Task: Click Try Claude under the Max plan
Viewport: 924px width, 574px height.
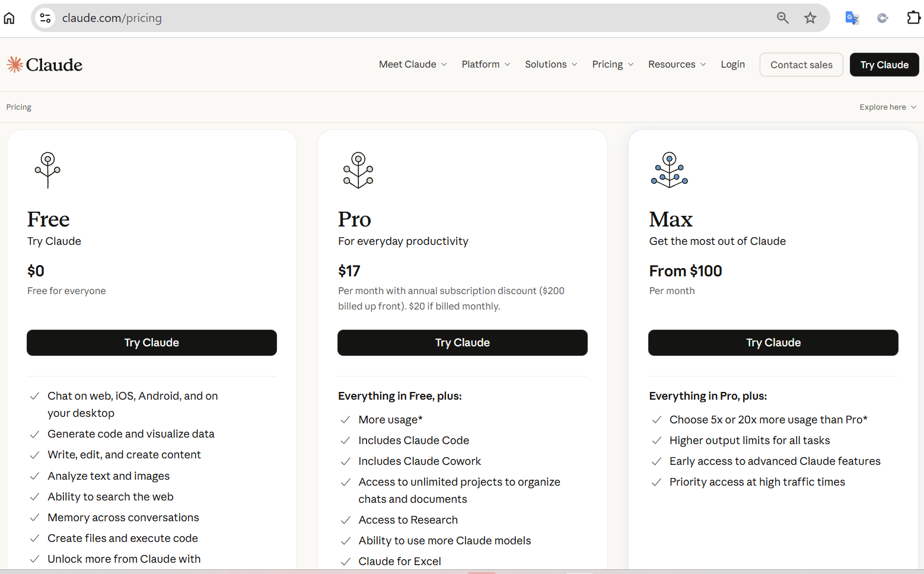Action: pos(773,343)
